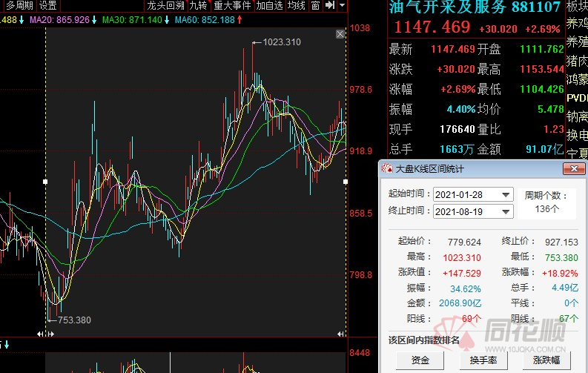Screen dimensions: 588x373
Task: Toggle the 均线 moving average display
Action: pyautogui.click(x=297, y=6)
